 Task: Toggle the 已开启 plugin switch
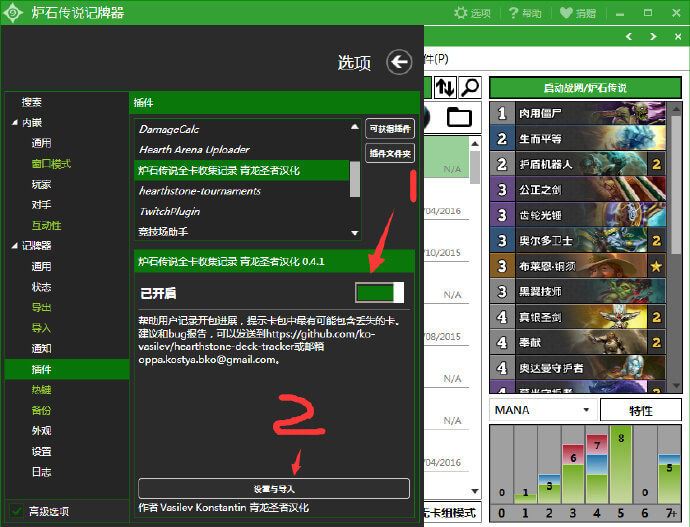click(x=379, y=293)
